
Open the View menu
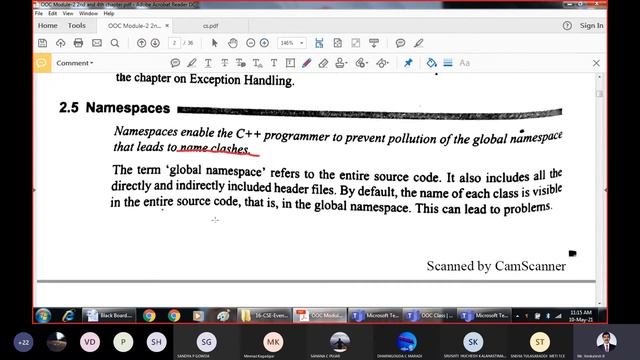pos(68,13)
